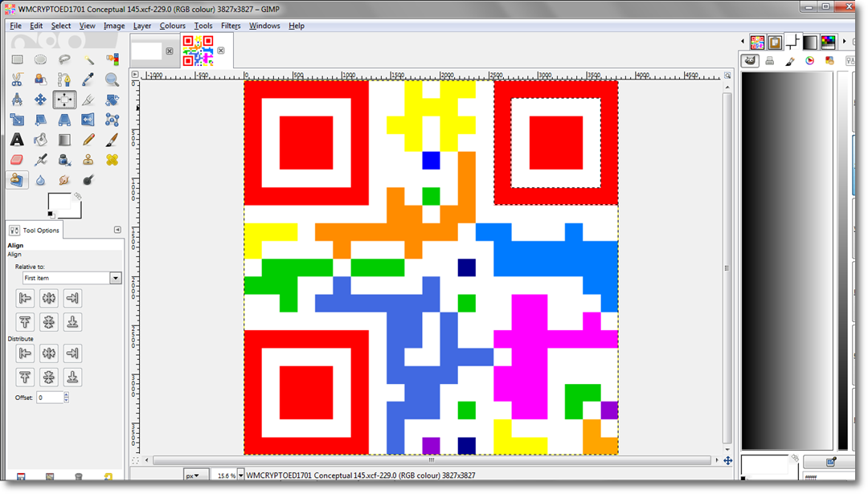Select the Blur/Sharpen droplet tool
The height and width of the screenshot is (494, 868).
point(40,180)
